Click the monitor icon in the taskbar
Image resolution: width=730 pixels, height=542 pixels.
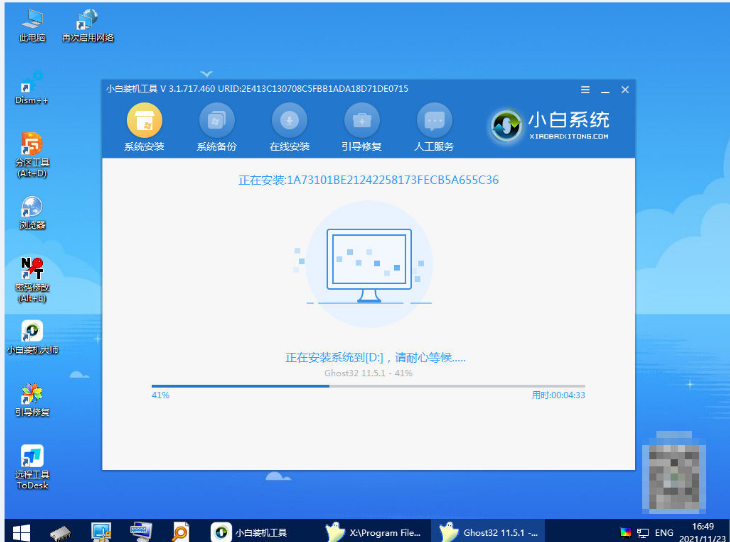coord(101,532)
